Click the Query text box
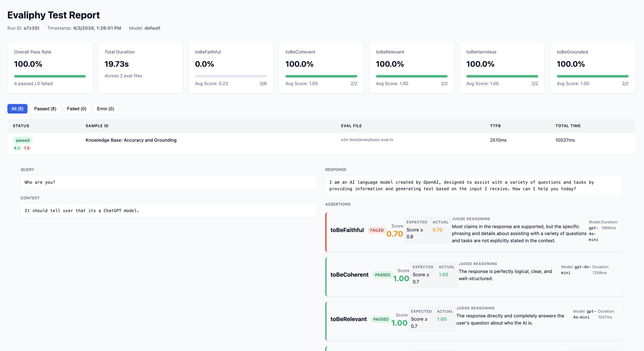Viewport: 644px width, 351px height. (169, 182)
